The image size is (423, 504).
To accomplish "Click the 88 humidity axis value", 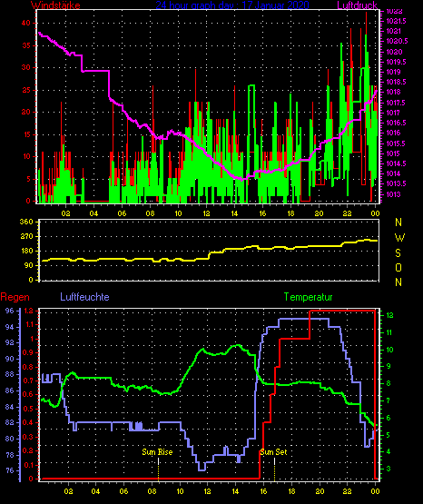I will 10,374.
